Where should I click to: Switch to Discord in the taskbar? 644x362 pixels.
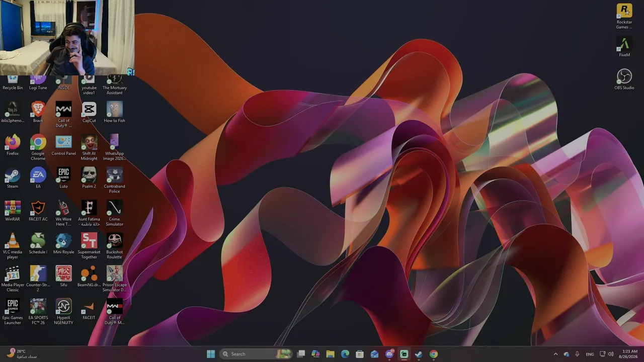[389, 354]
